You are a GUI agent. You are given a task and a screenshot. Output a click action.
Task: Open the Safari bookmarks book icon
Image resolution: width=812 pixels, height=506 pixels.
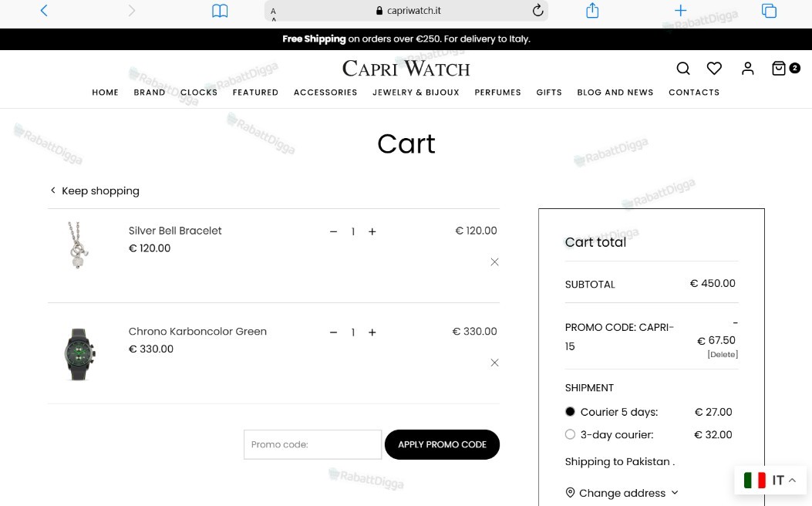tap(220, 11)
